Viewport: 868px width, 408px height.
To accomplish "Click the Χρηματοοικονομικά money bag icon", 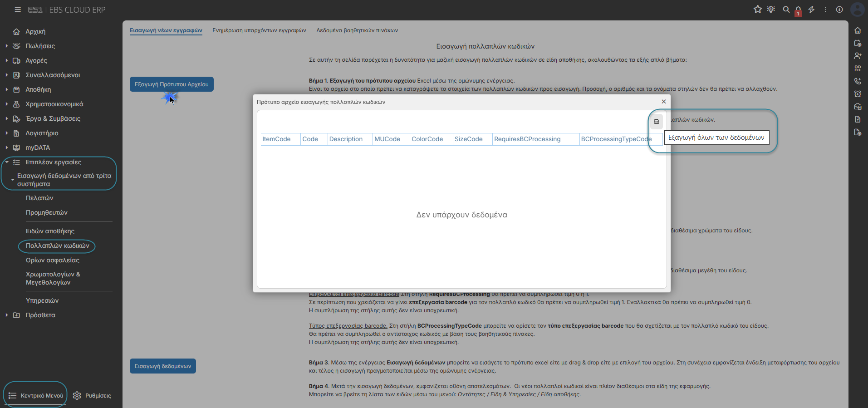I will [16, 104].
